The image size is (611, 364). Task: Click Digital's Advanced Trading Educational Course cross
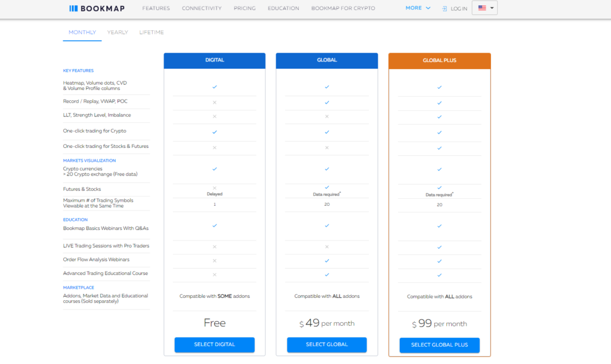(x=214, y=274)
